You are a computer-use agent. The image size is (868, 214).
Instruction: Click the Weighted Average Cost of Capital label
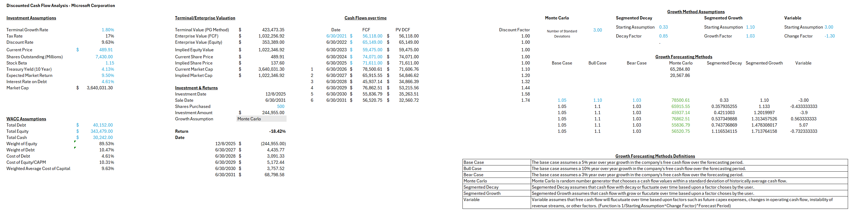(x=38, y=168)
